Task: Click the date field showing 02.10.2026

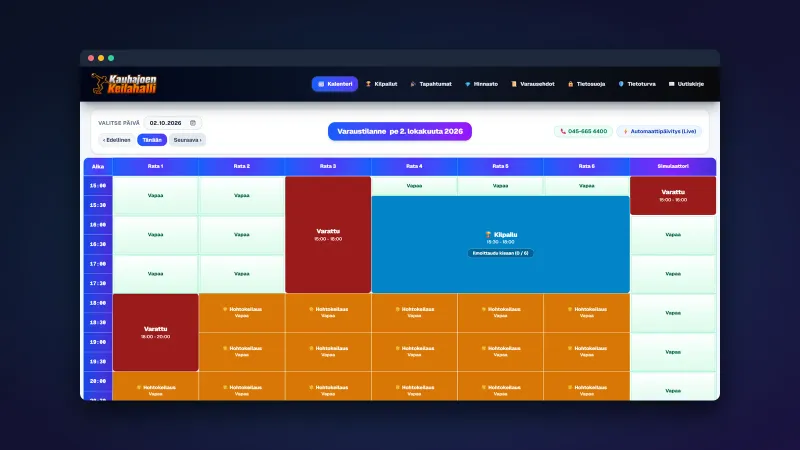Action: [x=172, y=123]
